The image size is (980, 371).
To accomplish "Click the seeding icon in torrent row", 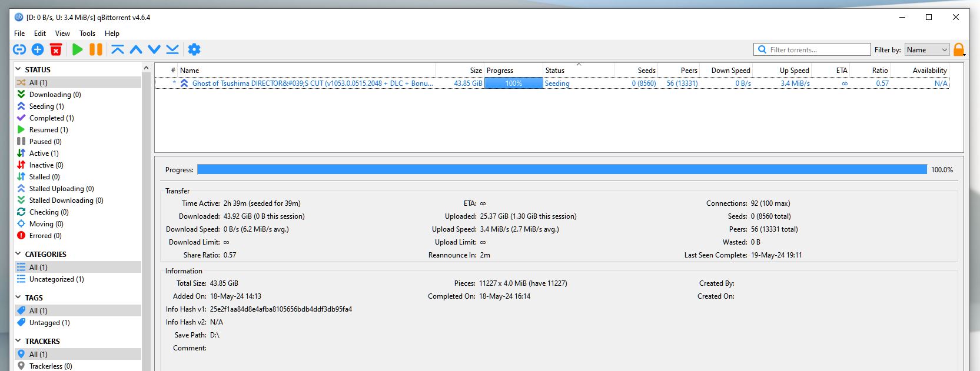I will tap(184, 83).
